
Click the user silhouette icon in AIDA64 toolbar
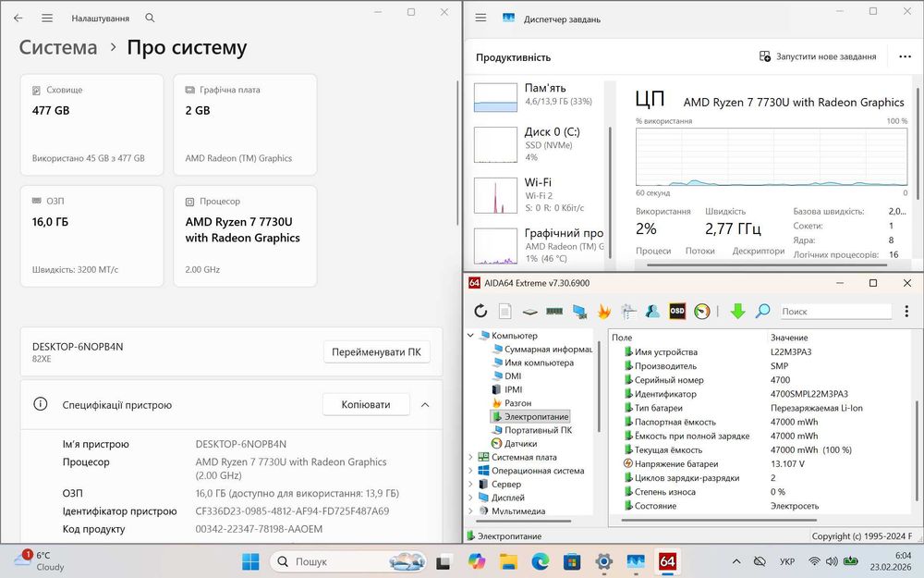[652, 311]
